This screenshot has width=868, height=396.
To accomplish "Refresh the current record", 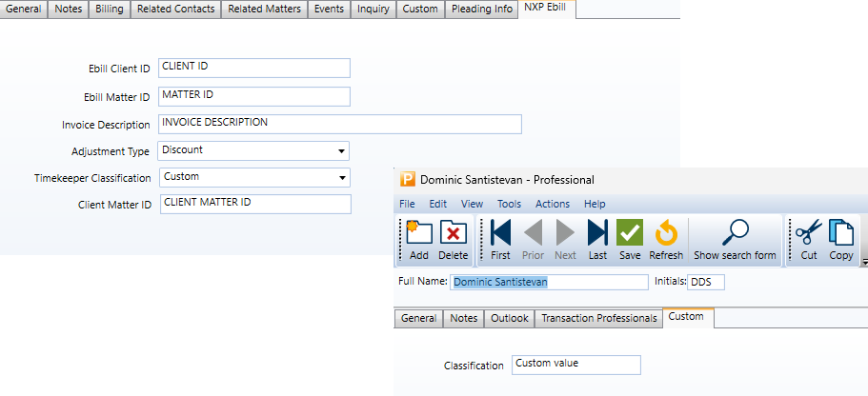I will tap(666, 240).
